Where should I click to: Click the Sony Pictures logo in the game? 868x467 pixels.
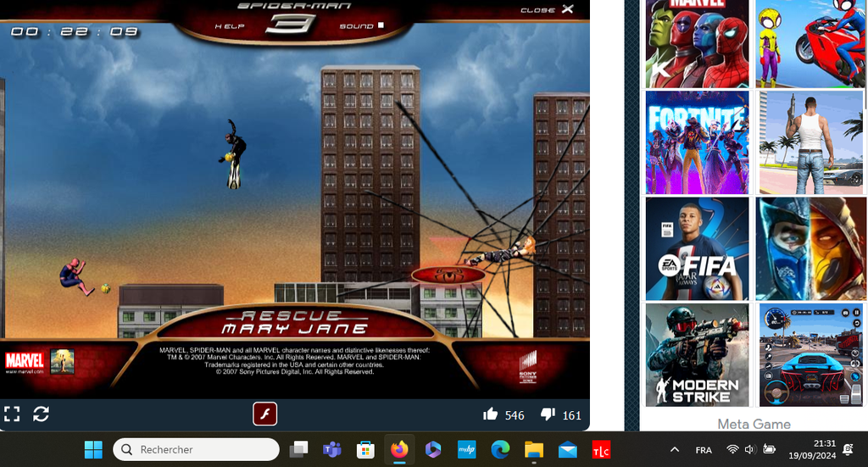[x=527, y=365]
